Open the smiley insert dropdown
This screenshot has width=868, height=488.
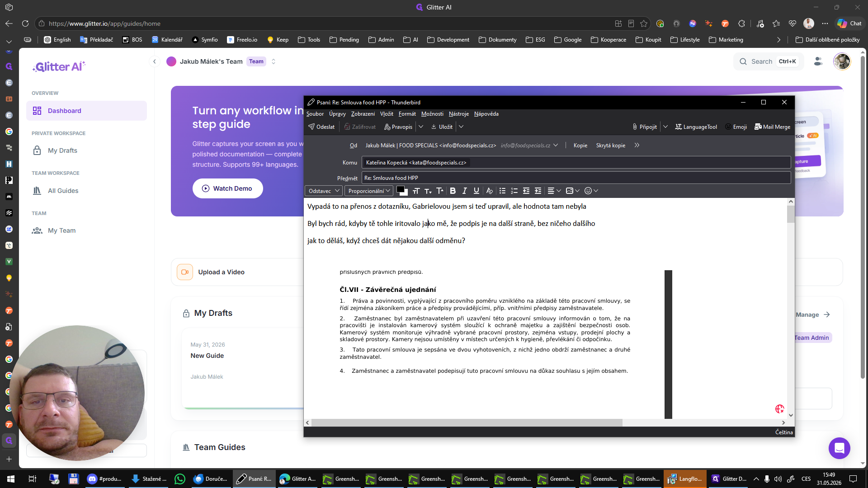[x=591, y=191]
